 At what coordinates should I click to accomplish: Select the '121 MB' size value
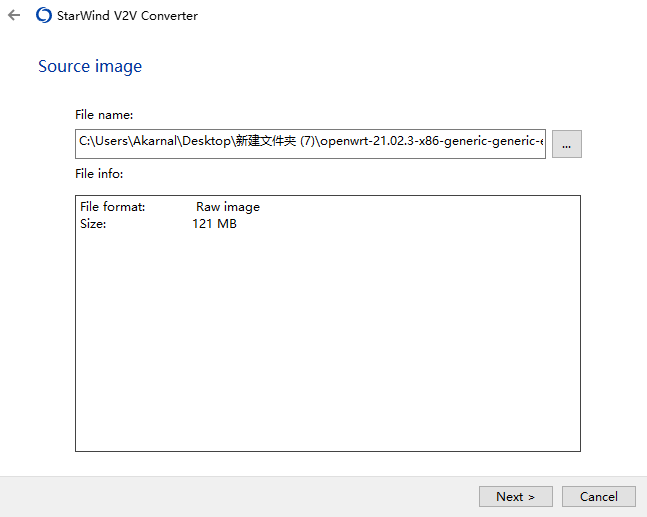pos(215,224)
